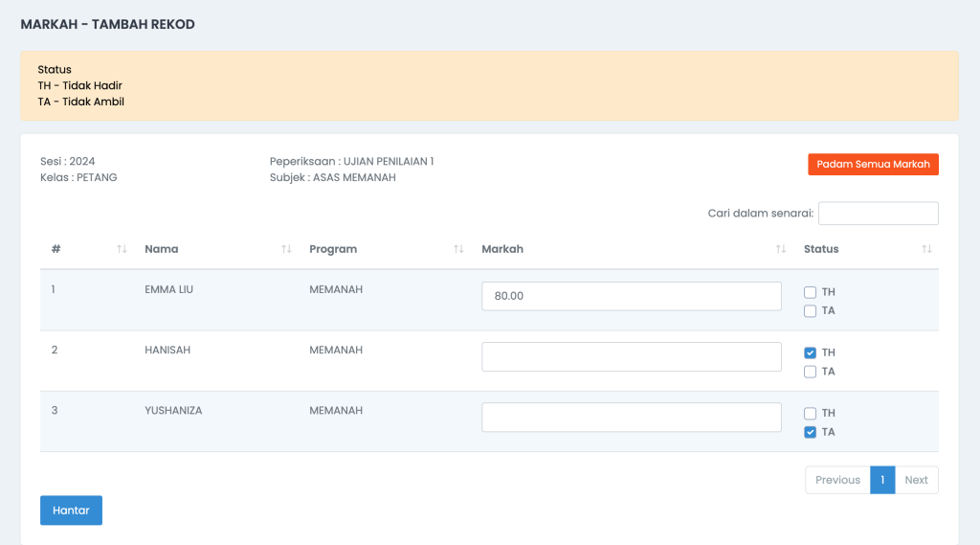Click Yushaniza's empty Markah field
This screenshot has width=980, height=545.
(x=632, y=418)
